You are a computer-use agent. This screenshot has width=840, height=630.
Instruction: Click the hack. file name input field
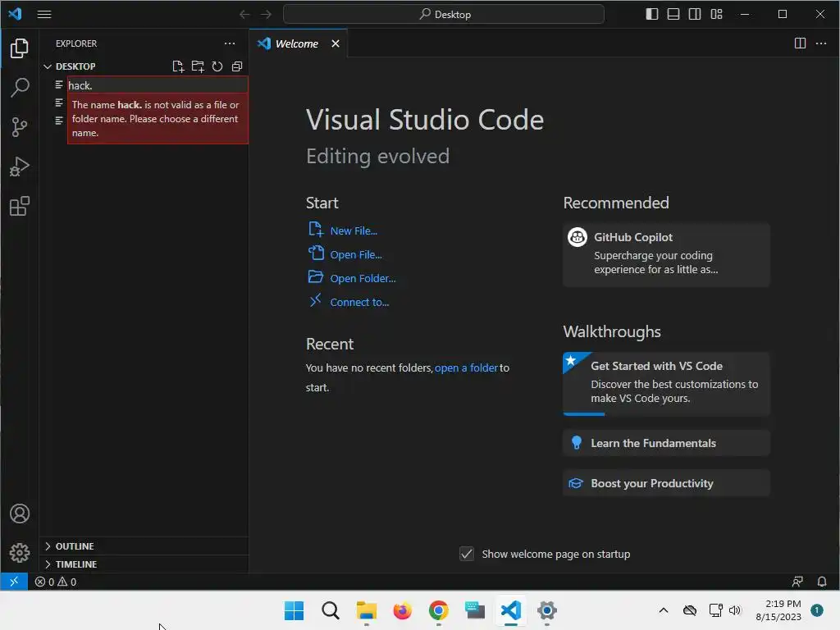[x=157, y=85]
